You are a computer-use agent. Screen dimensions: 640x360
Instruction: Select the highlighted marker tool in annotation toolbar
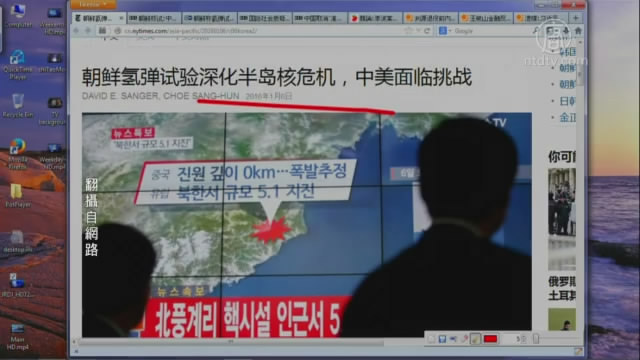coord(475,339)
